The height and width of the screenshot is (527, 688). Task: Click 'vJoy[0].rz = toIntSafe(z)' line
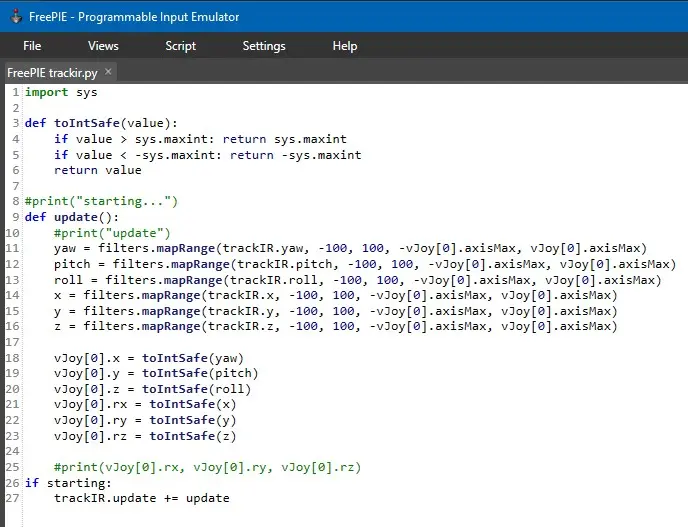[x=145, y=436]
